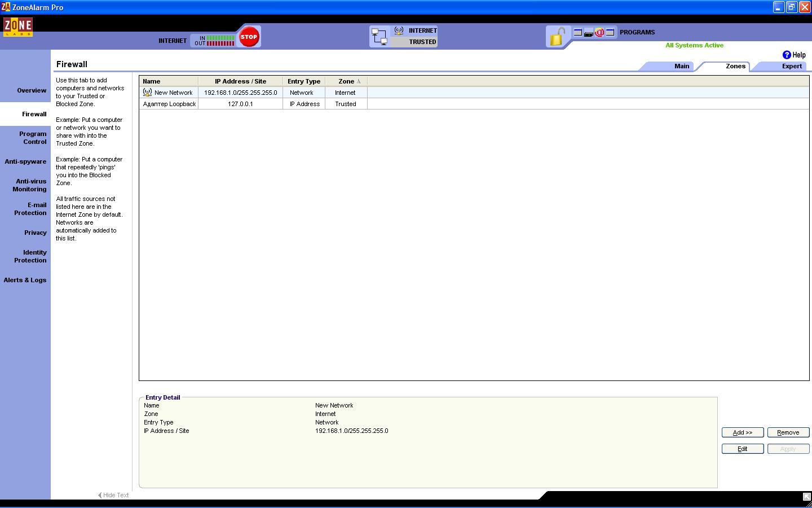This screenshot has height=508, width=812.
Task: Minimize the ZoneAlarm Pro window
Action: [779, 7]
